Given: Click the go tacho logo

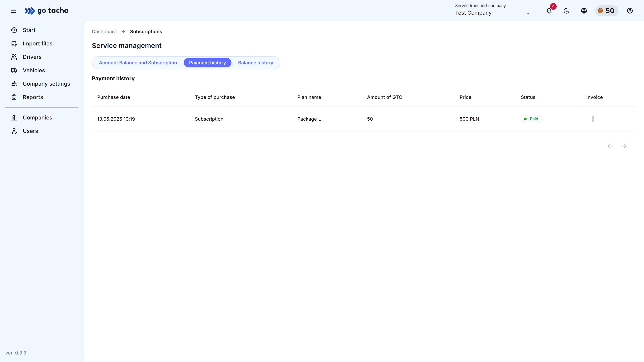Looking at the screenshot, I should pos(46,11).
